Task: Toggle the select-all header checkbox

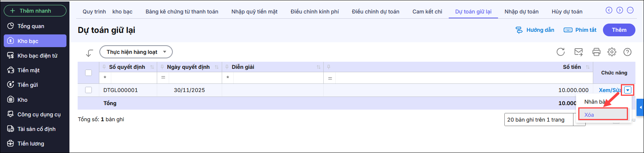Action: [88, 73]
